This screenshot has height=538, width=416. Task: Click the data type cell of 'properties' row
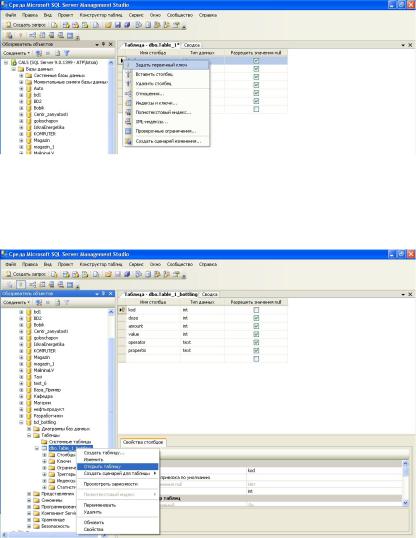203,351
